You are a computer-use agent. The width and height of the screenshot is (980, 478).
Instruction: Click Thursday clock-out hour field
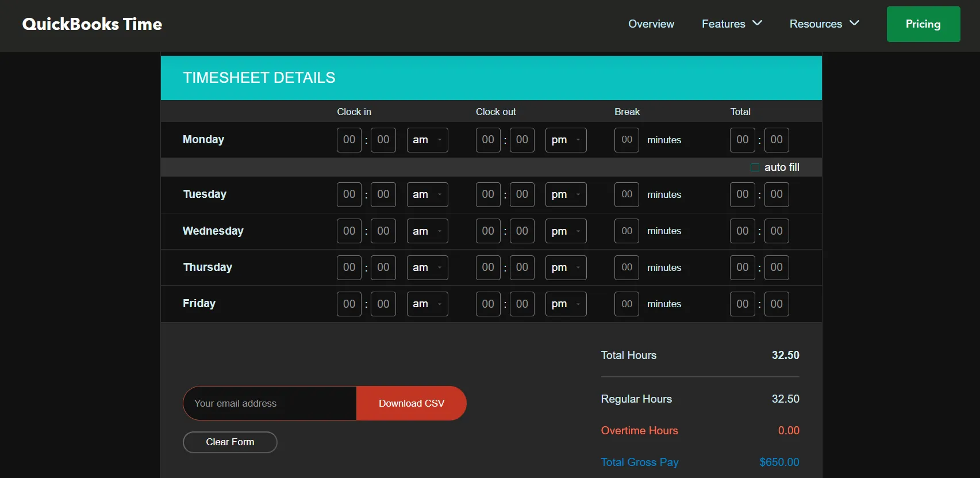click(x=488, y=267)
